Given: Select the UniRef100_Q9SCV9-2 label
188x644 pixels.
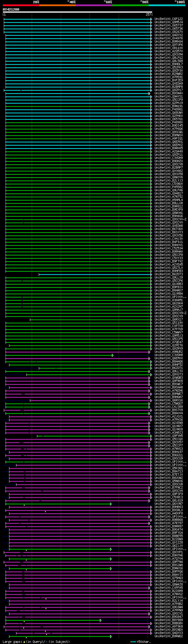Looking at the screenshot, I should pos(170,313).
